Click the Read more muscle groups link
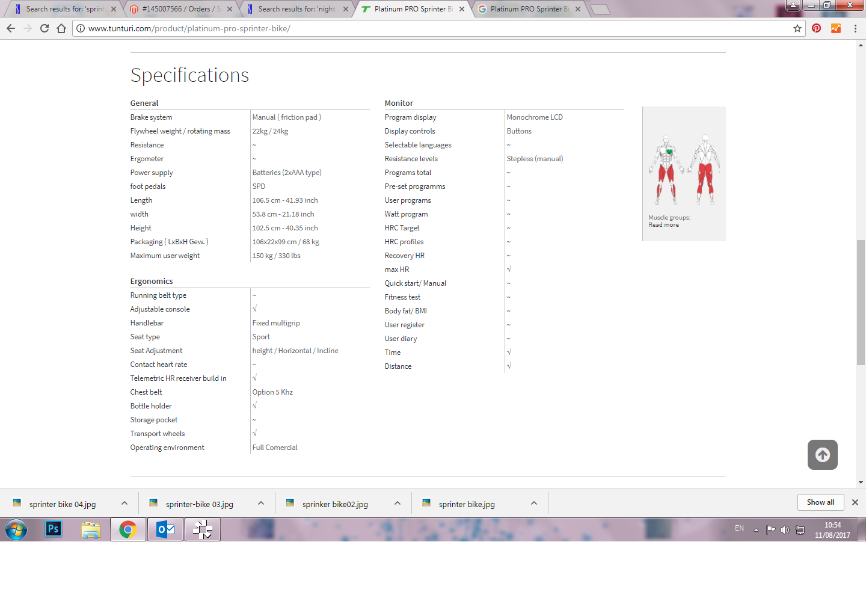 coord(663,225)
